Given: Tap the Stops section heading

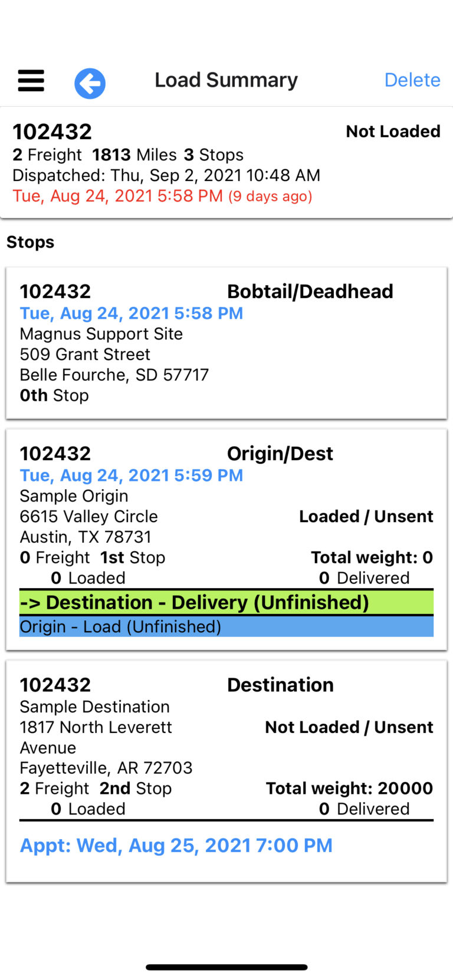Looking at the screenshot, I should click(x=31, y=242).
